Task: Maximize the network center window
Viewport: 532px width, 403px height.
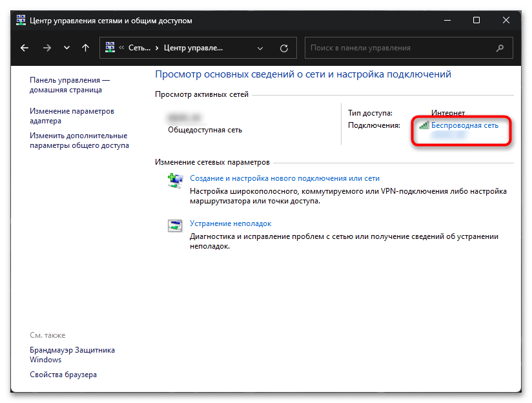Action: coord(476,21)
